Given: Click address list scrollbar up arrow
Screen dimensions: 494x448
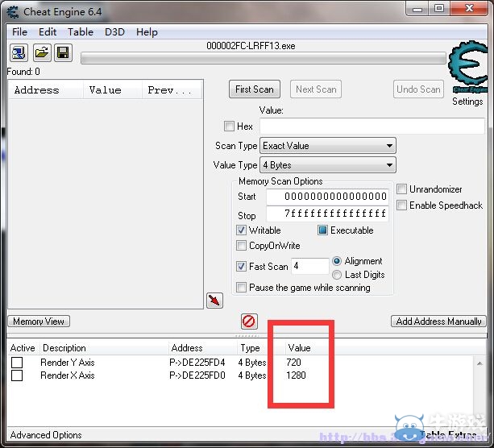Looking at the screenshot, I should (479, 364).
